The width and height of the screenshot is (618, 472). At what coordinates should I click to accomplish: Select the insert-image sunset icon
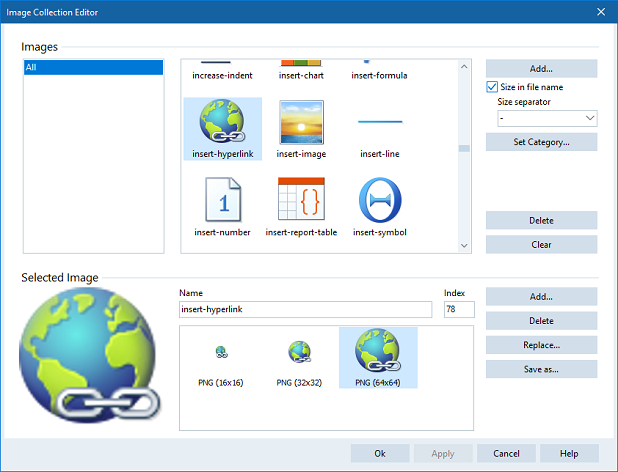coord(300,122)
